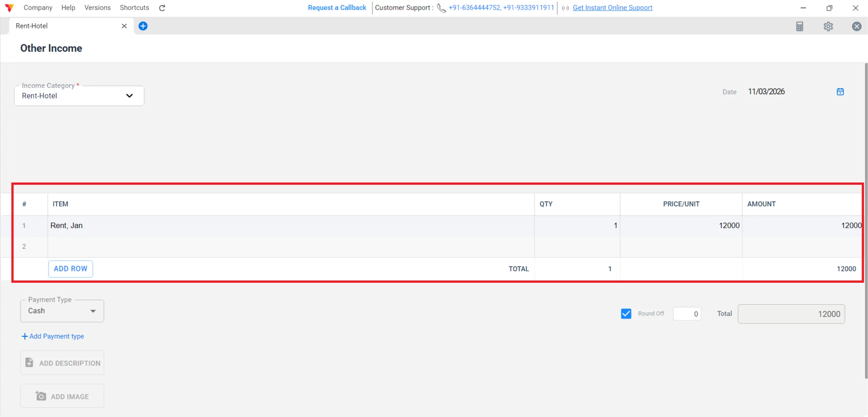Open the Income Category dropdown
The height and width of the screenshot is (417, 868).
click(129, 96)
